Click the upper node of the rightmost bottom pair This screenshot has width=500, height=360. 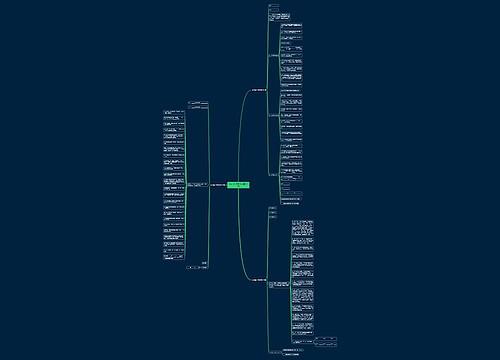[326, 339]
